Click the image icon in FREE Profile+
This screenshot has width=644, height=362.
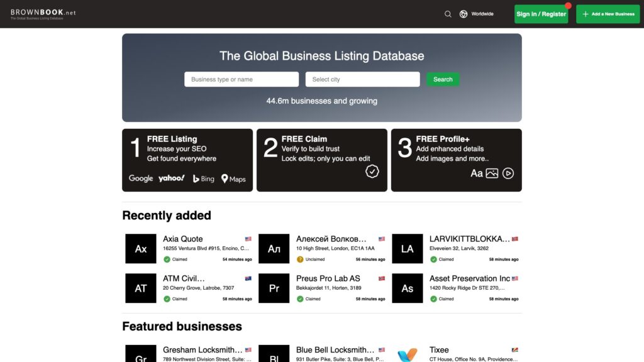[492, 173]
